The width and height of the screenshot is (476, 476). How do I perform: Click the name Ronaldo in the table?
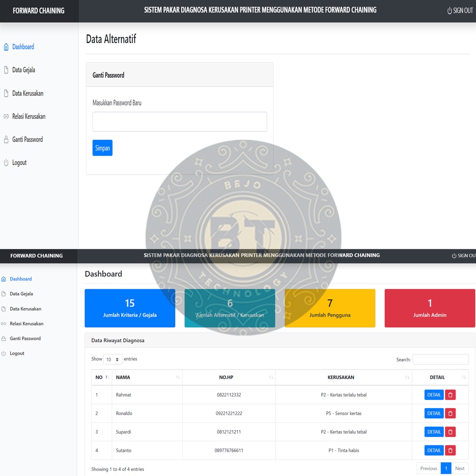coord(124,413)
